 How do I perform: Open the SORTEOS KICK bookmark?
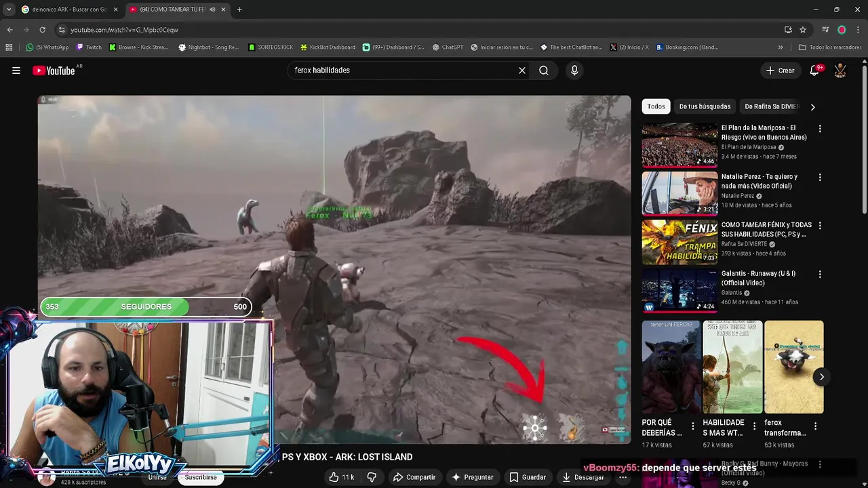(x=271, y=47)
